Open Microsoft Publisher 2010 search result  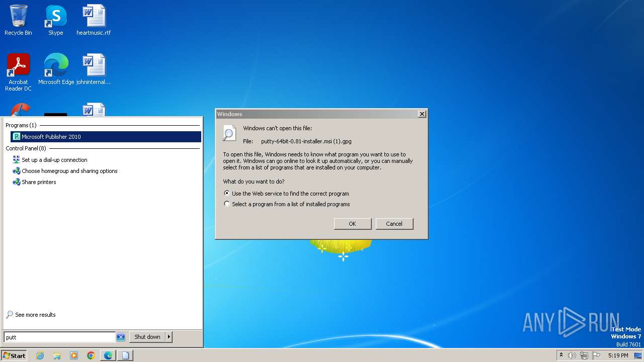point(106,137)
